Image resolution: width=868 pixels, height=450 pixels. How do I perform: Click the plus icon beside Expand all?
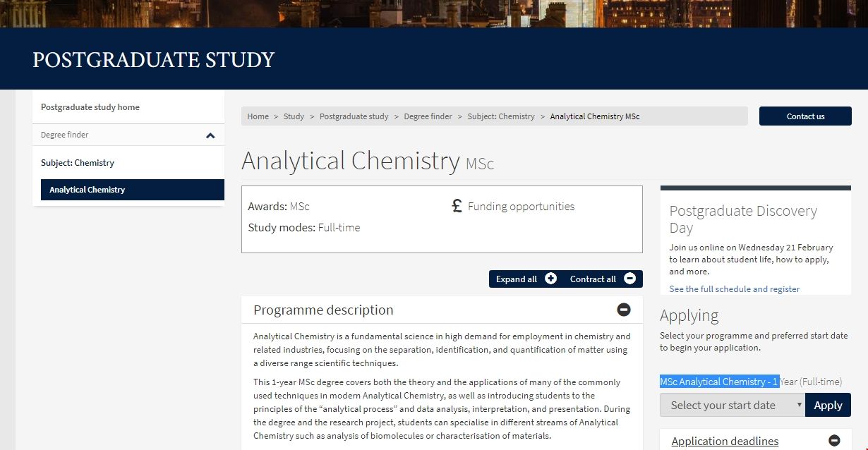[550, 279]
